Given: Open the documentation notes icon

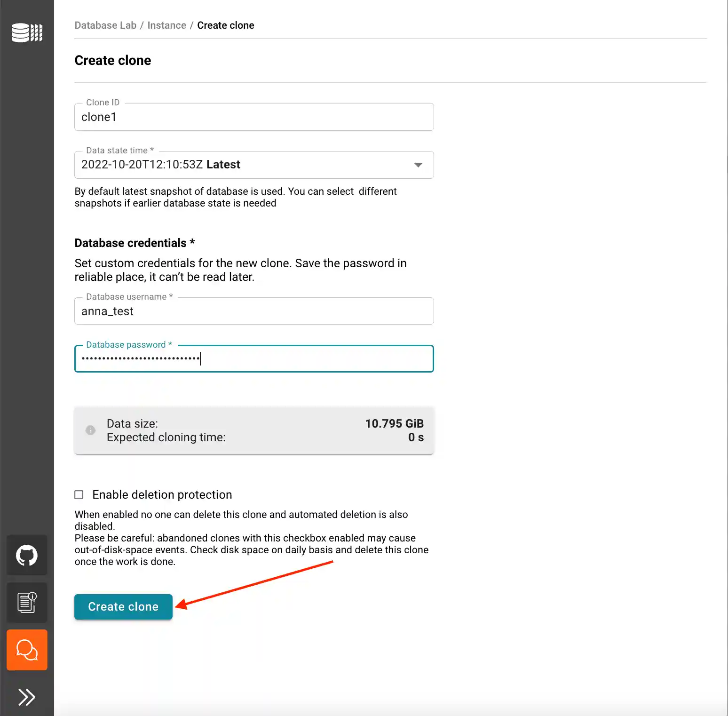Looking at the screenshot, I should coord(27,603).
